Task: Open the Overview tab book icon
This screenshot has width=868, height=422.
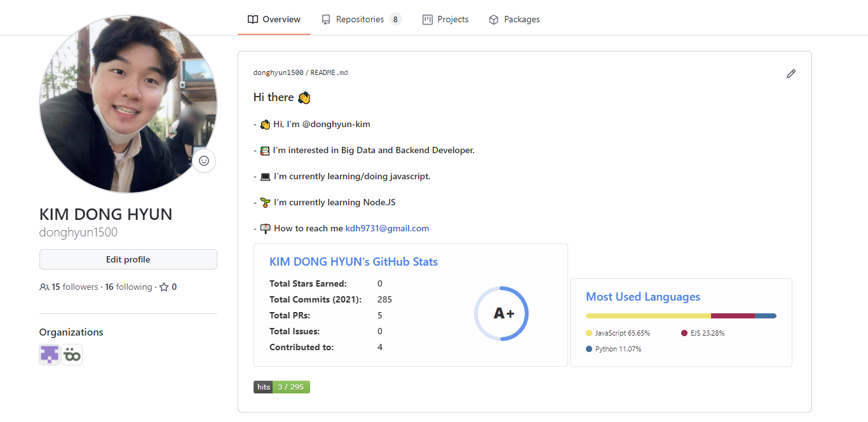Action: point(253,19)
